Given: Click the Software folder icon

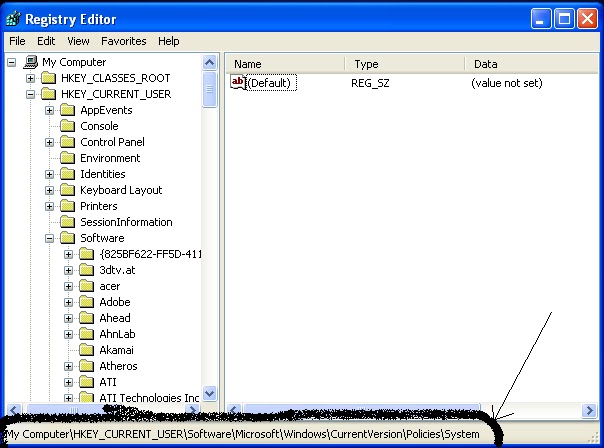Looking at the screenshot, I should (68, 238).
